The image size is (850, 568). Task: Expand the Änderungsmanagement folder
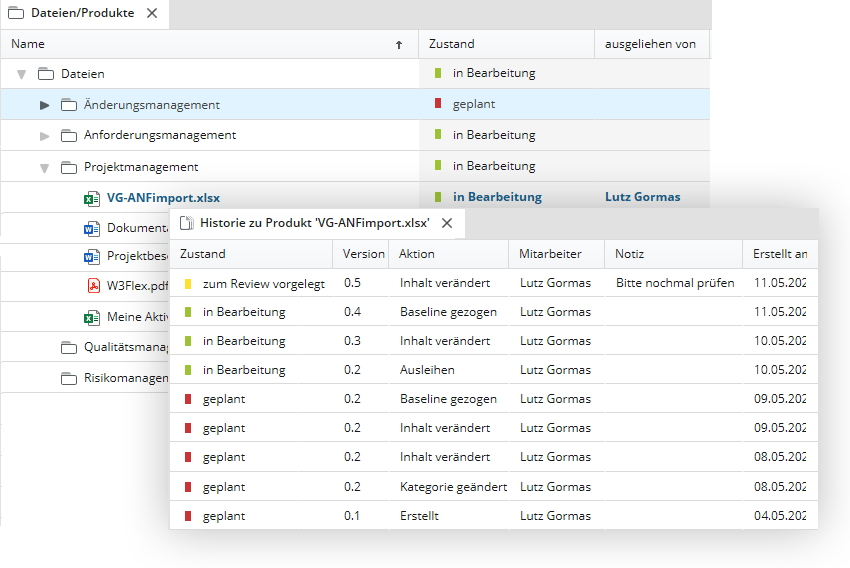click(44, 105)
